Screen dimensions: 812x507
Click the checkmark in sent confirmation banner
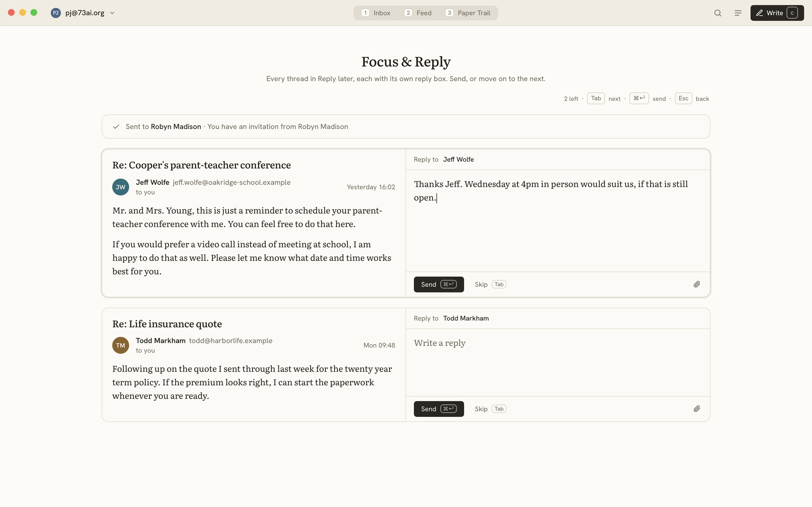tap(116, 127)
